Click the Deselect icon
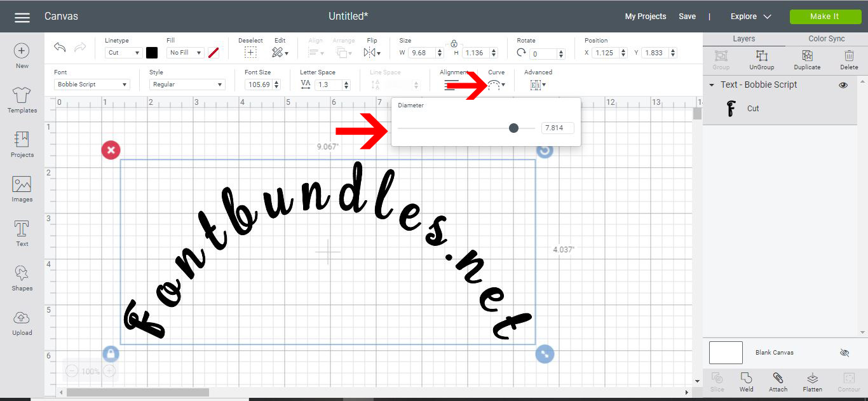Screen dimensions: 868x401 pyautogui.click(x=250, y=53)
